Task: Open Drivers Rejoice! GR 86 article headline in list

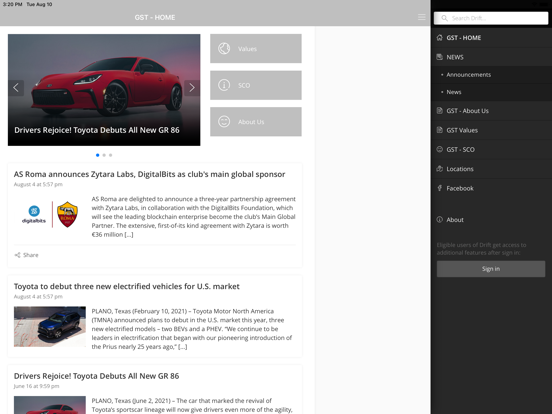Action: (x=96, y=376)
